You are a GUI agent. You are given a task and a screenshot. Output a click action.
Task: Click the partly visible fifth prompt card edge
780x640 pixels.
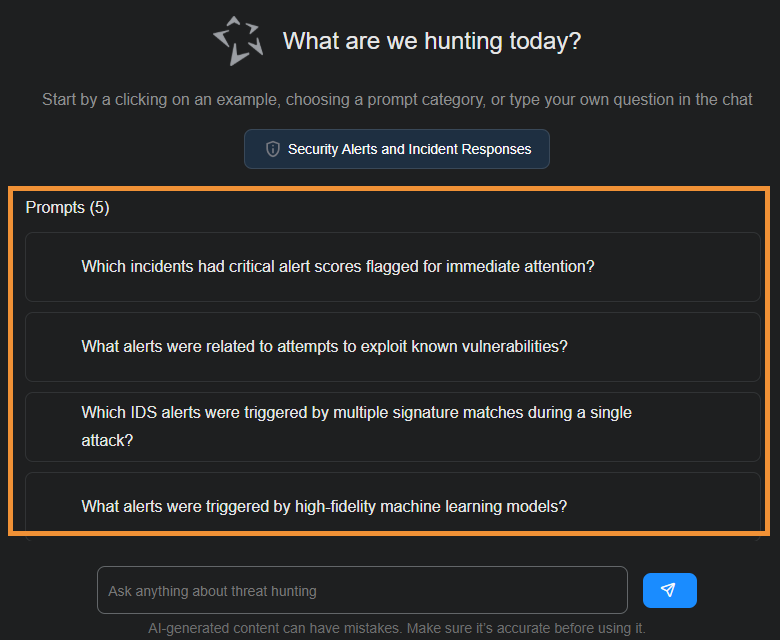[392, 536]
